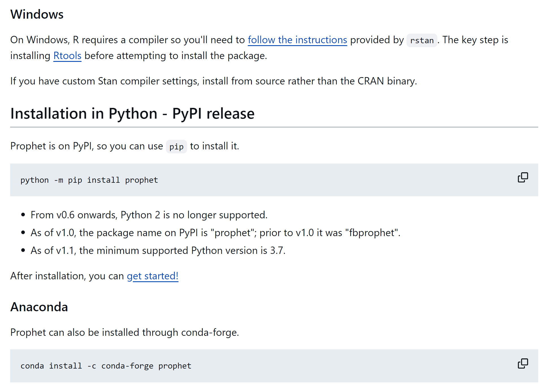Click the 'installed through conda-forge' sentence

pyautogui.click(x=124, y=332)
